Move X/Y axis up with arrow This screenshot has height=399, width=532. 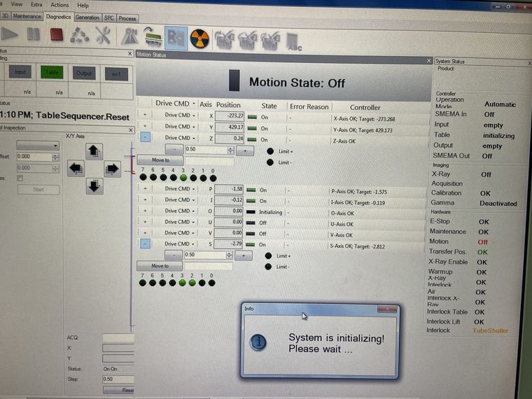tap(94, 151)
